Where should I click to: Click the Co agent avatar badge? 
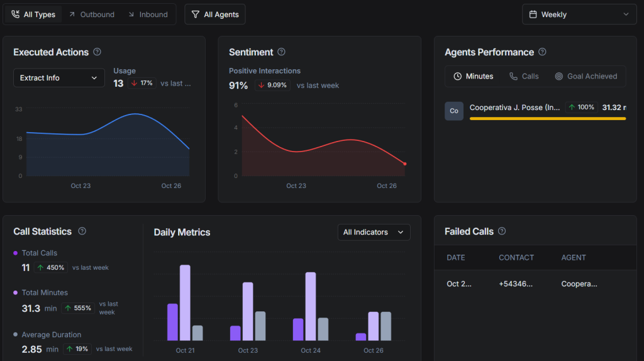click(454, 111)
